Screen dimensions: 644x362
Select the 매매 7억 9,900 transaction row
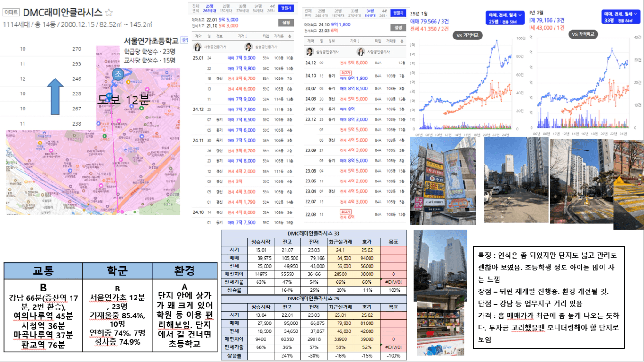242,58
